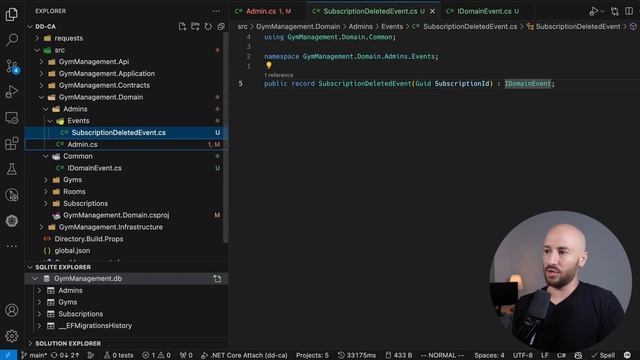The image size is (640, 360).
Task: Expand the Subscriptions table in SQLite Explorer
Action: (x=39, y=314)
